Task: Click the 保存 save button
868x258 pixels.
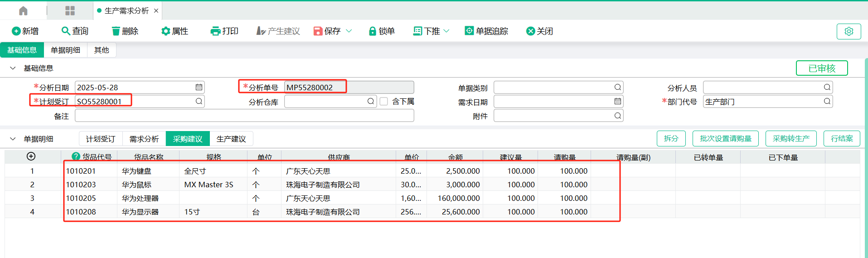Action: pos(327,31)
